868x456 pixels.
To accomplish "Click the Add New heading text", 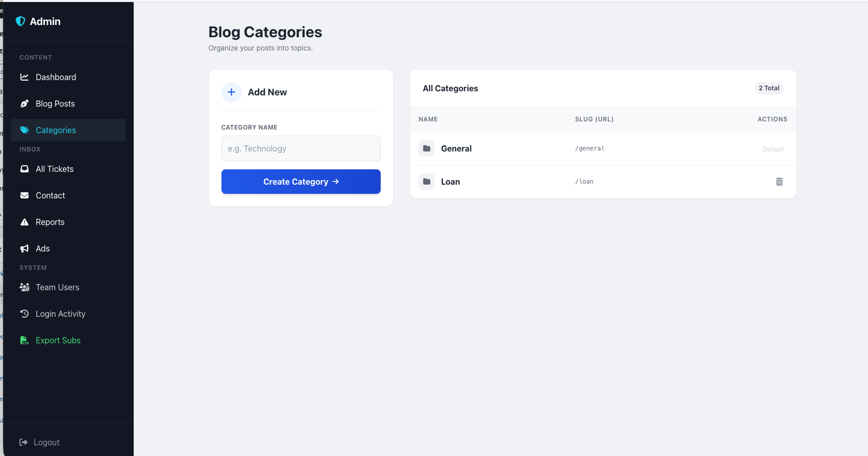I will pyautogui.click(x=267, y=92).
